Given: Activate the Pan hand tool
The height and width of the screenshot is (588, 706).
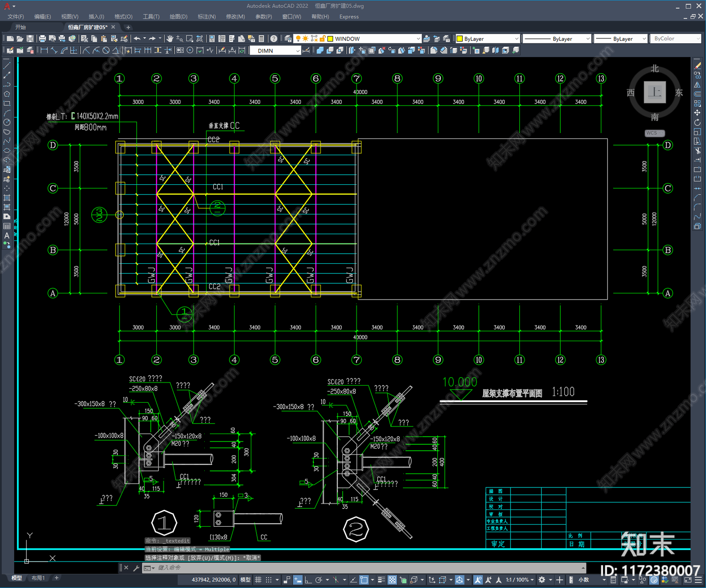Looking at the screenshot, I should [170, 39].
